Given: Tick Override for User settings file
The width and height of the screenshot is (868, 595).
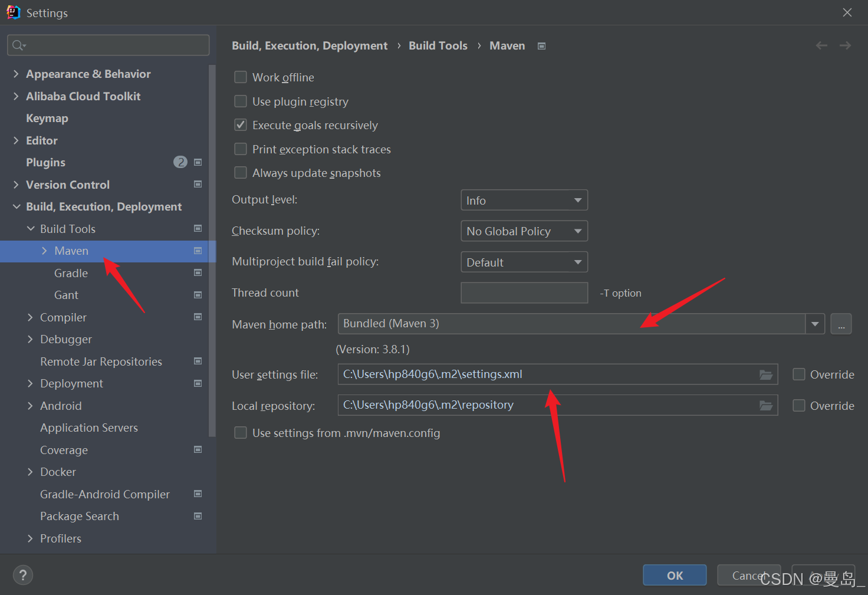Looking at the screenshot, I should [799, 374].
